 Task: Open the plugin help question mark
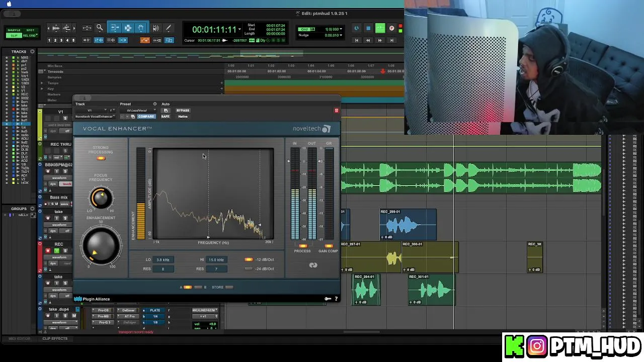[336, 299]
